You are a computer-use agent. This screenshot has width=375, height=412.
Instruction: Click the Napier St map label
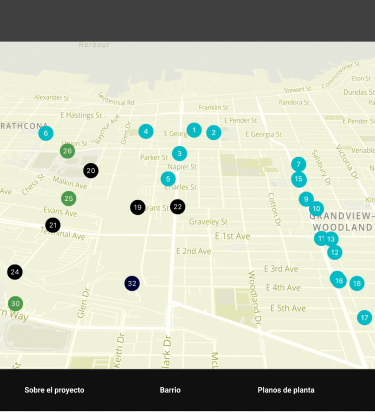(x=182, y=167)
